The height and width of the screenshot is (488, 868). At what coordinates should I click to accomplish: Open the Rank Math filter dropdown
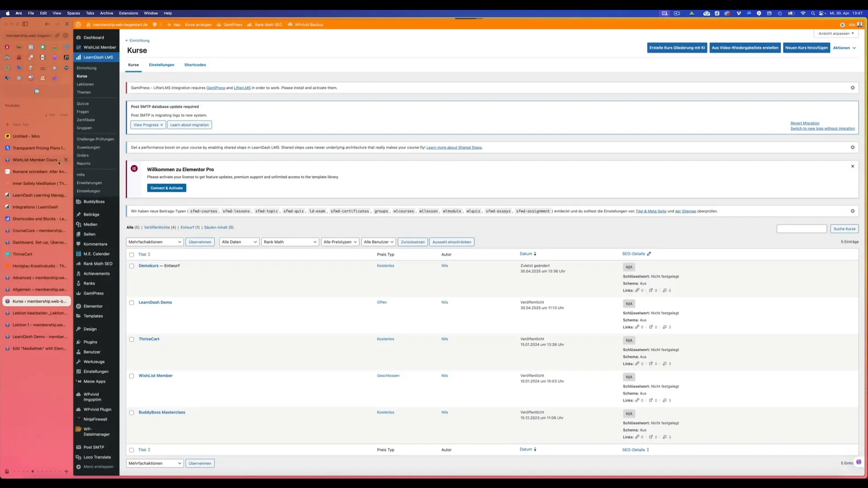(290, 242)
